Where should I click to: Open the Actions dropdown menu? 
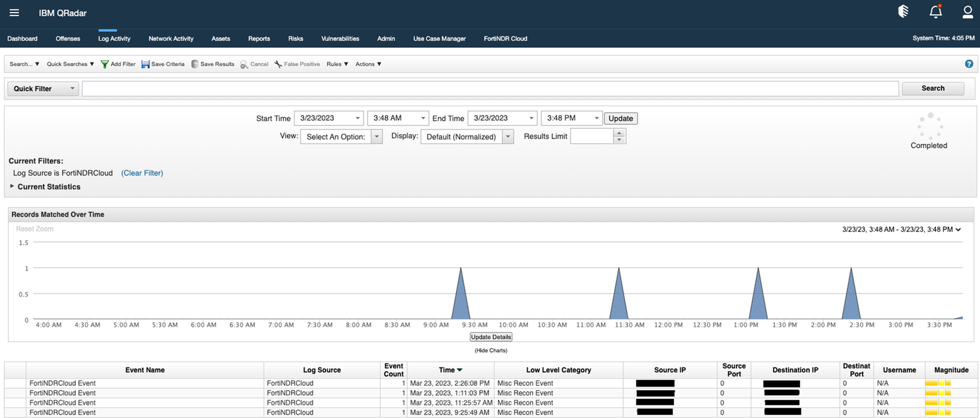[x=368, y=64]
